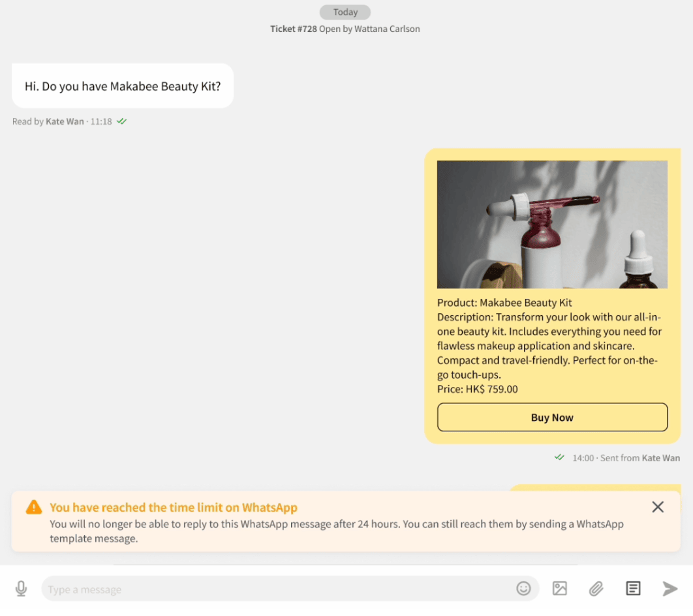Click the Today date badge
The height and width of the screenshot is (616, 693).
click(345, 12)
